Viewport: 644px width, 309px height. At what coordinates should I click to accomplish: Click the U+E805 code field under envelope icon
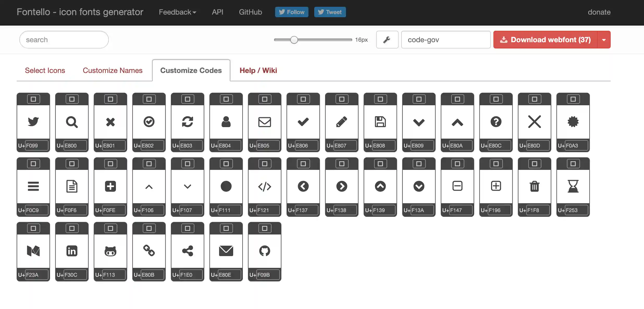point(268,146)
